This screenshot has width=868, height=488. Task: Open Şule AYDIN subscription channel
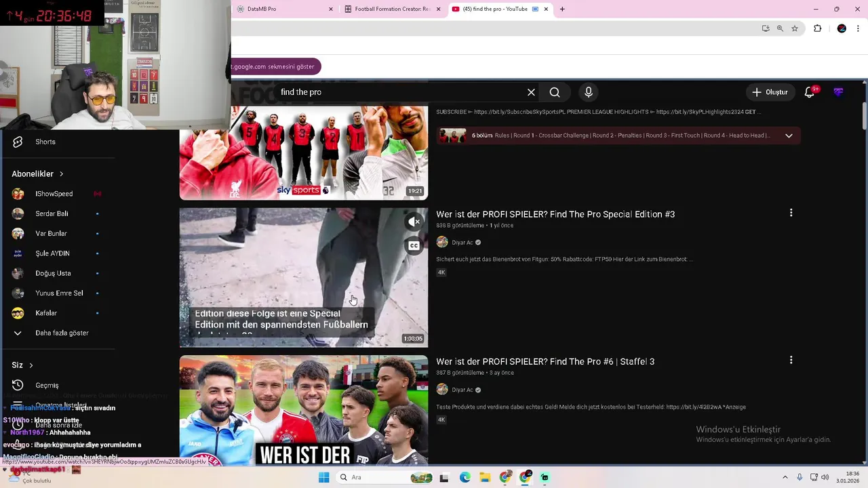[52, 253]
